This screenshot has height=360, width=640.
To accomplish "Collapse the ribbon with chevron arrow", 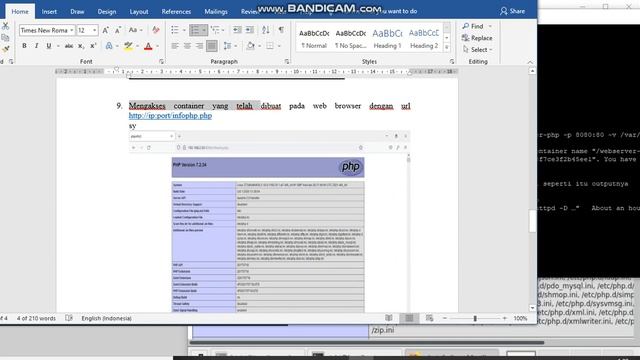I will click(x=530, y=62).
